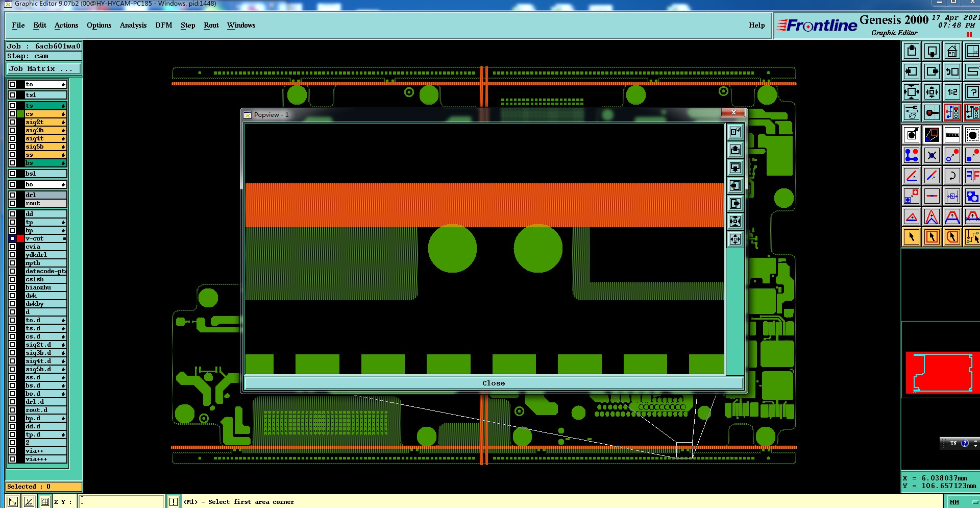Select the 'sig5b.d' layer name

click(46, 369)
